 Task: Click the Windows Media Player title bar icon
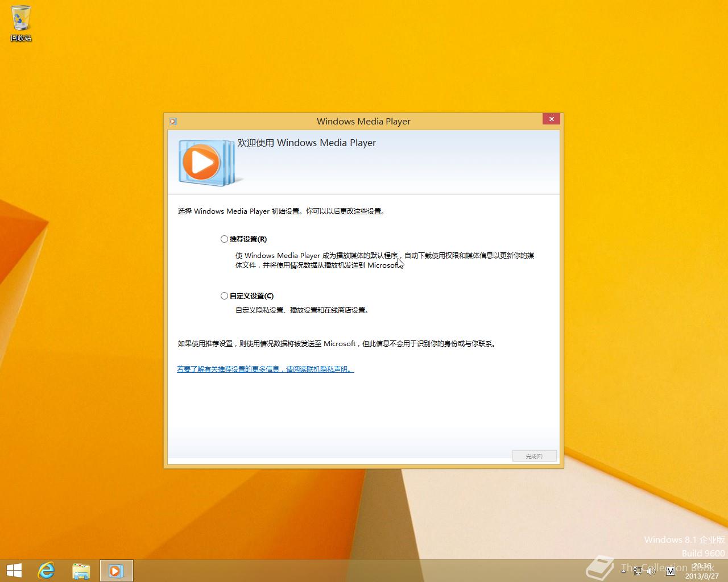(173, 121)
